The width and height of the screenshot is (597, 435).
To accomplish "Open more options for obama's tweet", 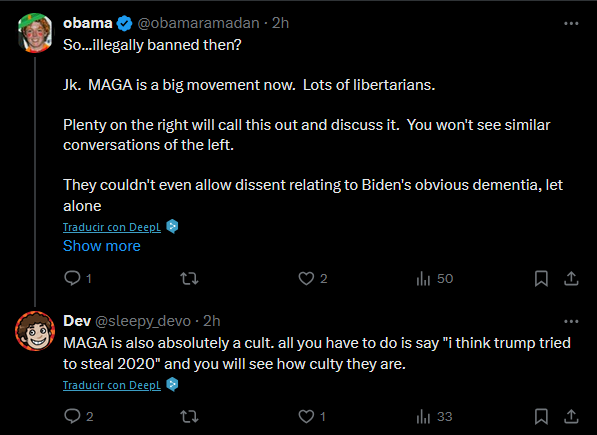I will point(571,24).
